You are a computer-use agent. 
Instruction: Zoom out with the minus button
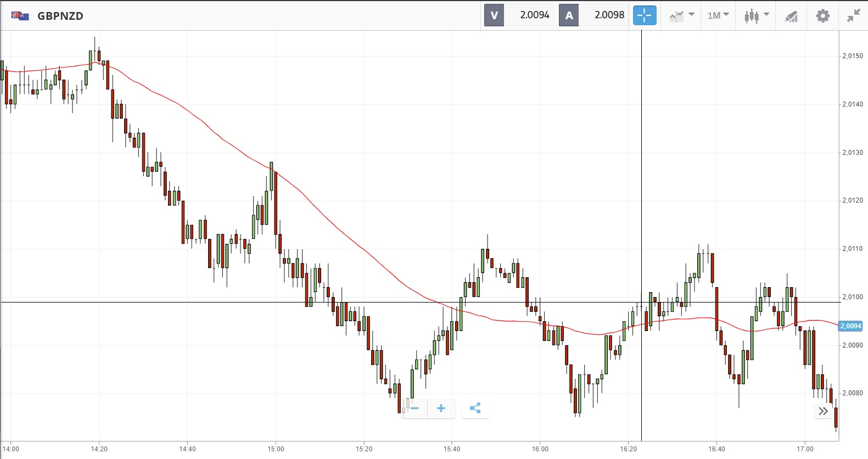(x=415, y=408)
